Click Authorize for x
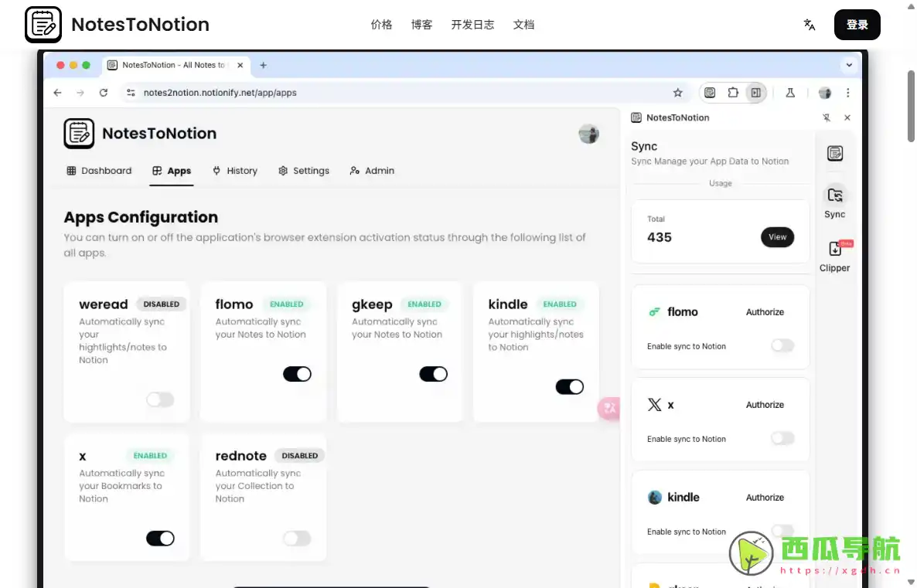The width and height of the screenshot is (917, 588). click(765, 404)
